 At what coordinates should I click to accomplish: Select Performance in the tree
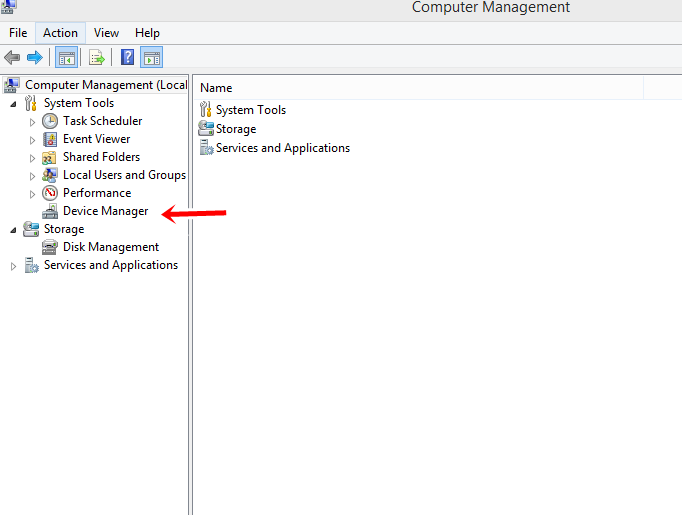pyautogui.click(x=97, y=193)
